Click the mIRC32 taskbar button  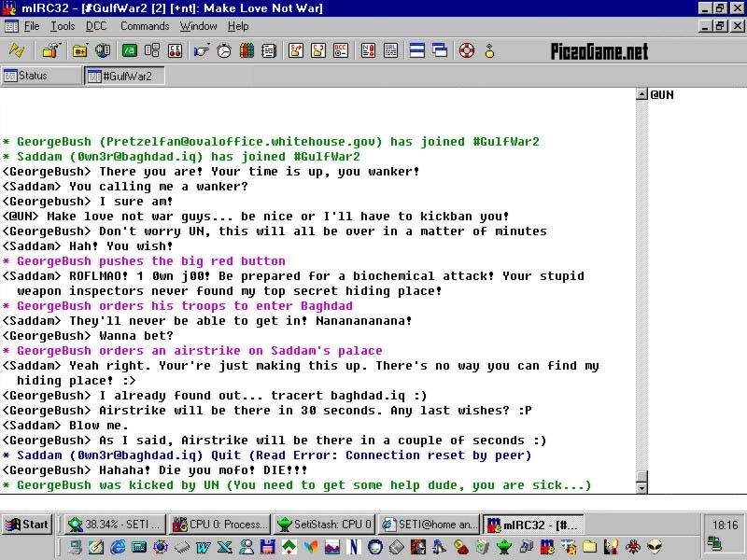pos(533,525)
